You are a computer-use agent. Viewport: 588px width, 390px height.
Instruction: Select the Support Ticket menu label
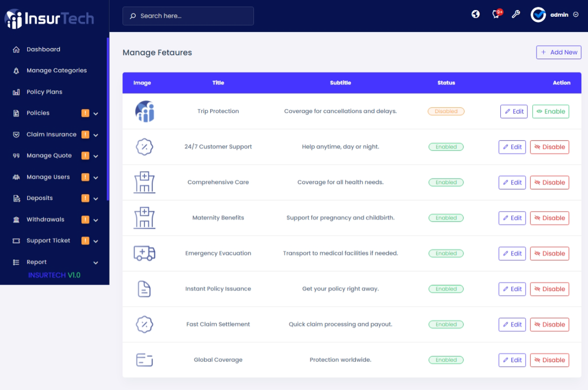click(49, 241)
